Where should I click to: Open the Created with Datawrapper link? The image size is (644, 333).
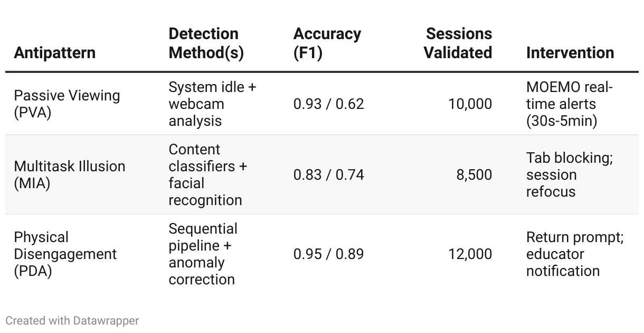pyautogui.click(x=72, y=320)
